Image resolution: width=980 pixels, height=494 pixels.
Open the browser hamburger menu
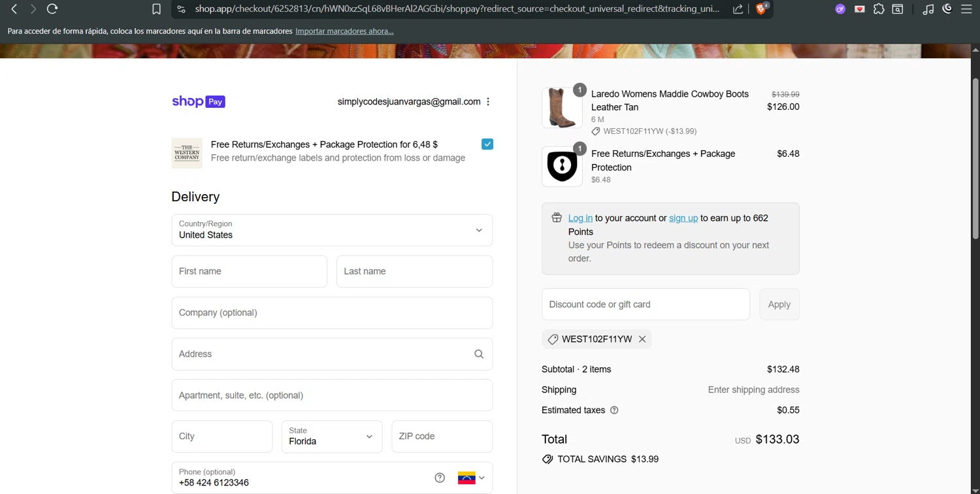966,9
